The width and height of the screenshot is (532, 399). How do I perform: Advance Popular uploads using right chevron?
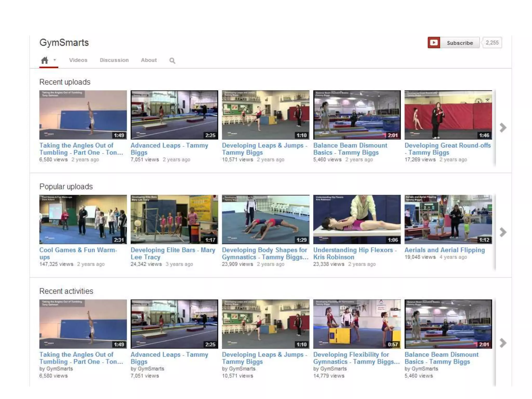[503, 232]
